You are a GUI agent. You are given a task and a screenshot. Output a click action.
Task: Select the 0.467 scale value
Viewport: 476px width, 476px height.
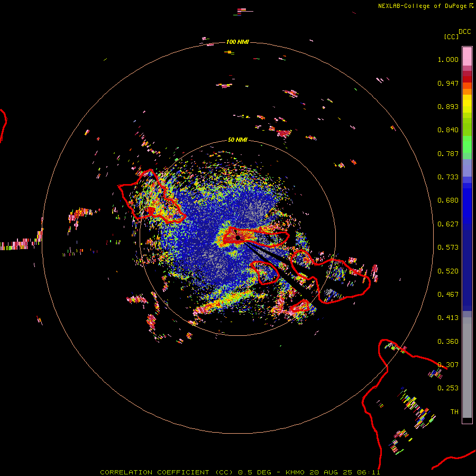[448, 295]
